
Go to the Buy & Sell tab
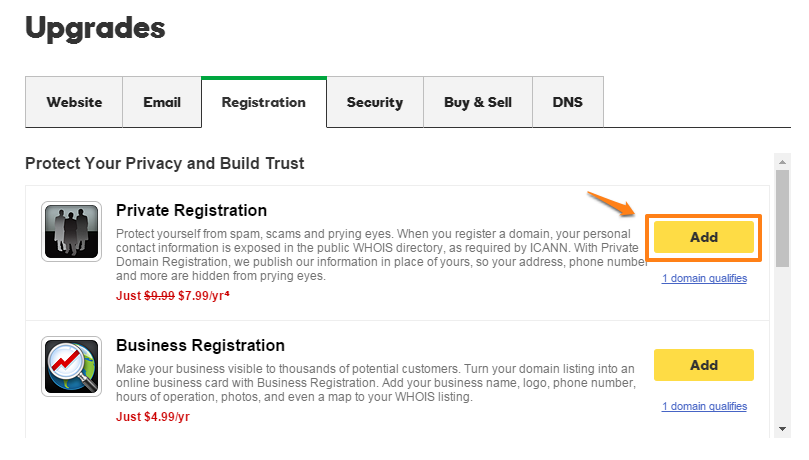(x=478, y=102)
